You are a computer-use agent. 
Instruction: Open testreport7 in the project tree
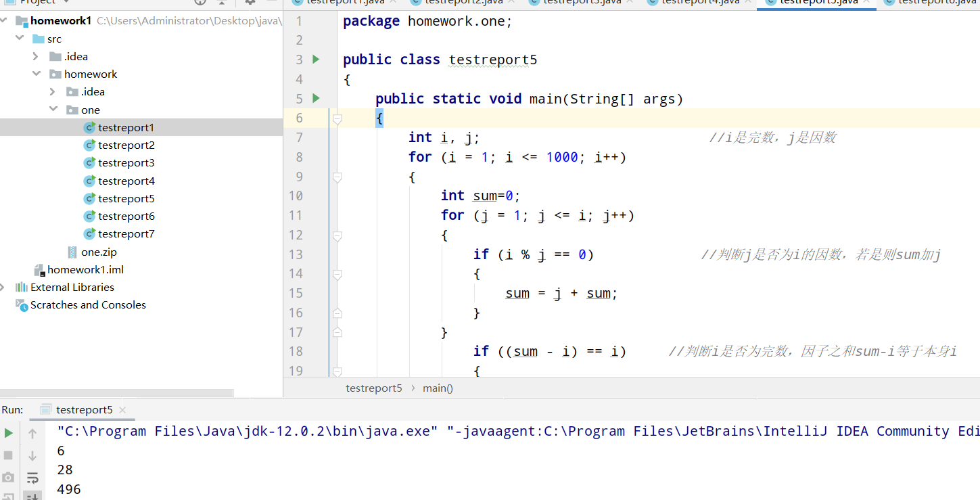[x=126, y=233]
